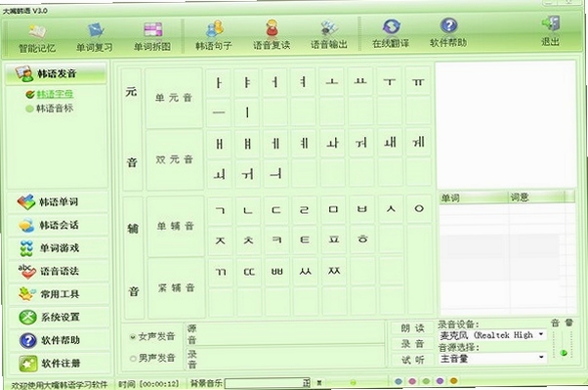Select the vowel letter ㅑ
The image size is (588, 390).
click(x=247, y=82)
